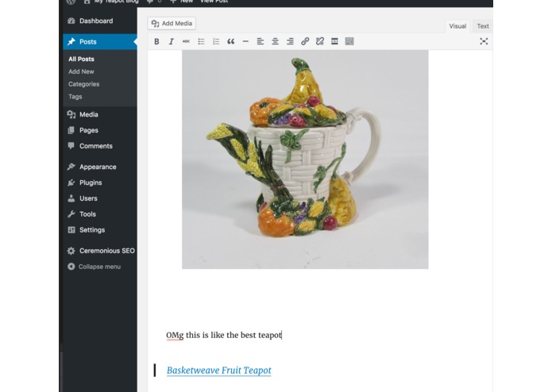Toggle the extra toolbar row

click(349, 41)
